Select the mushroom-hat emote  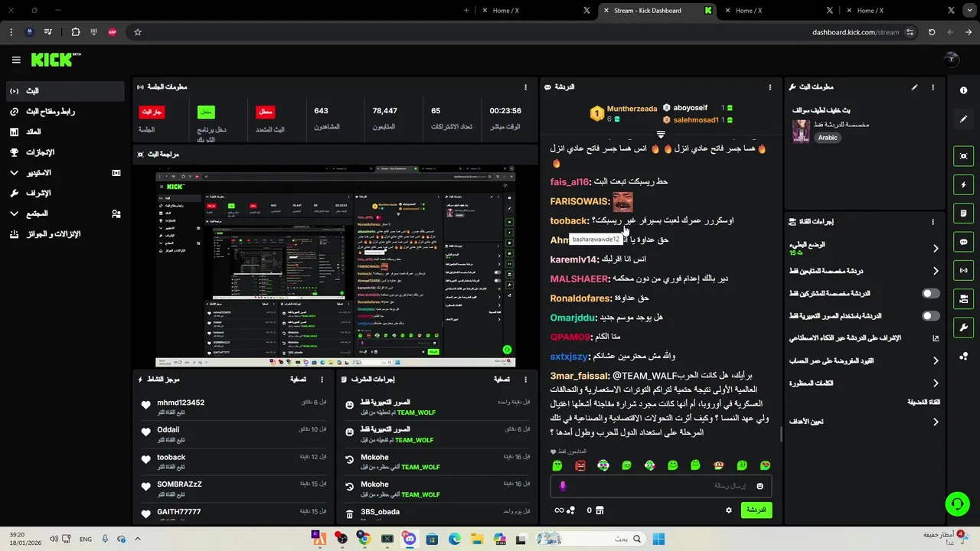719,465
